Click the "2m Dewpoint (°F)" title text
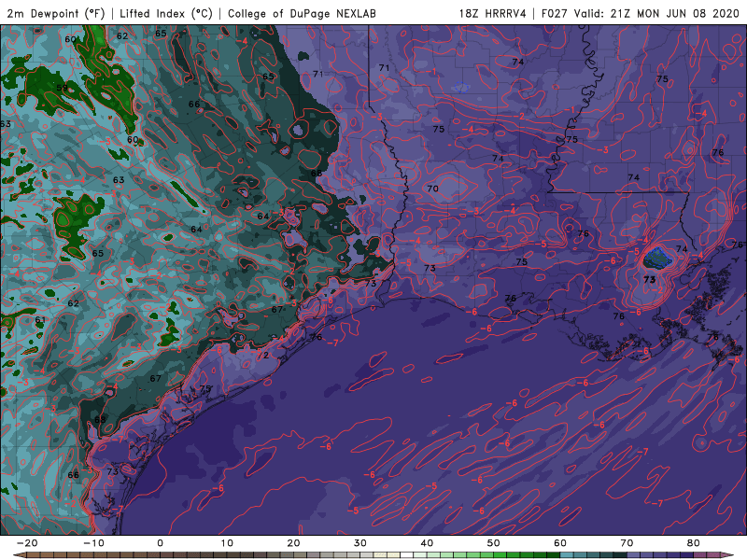The width and height of the screenshot is (747, 560). point(55,13)
